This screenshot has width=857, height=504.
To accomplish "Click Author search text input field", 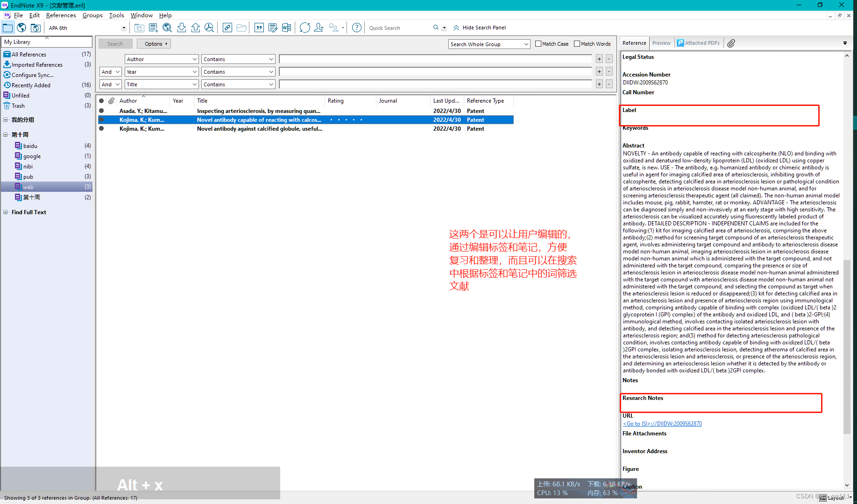I will tap(436, 59).
